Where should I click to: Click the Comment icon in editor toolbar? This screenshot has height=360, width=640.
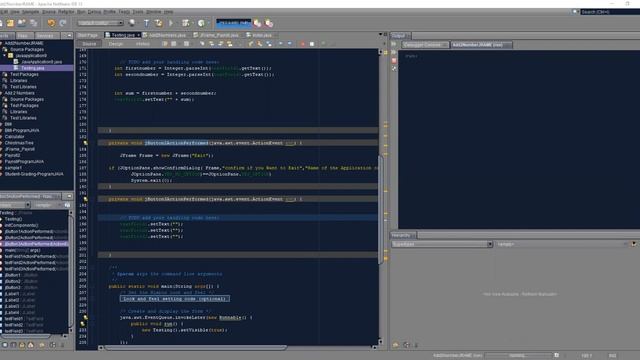[x=323, y=44]
